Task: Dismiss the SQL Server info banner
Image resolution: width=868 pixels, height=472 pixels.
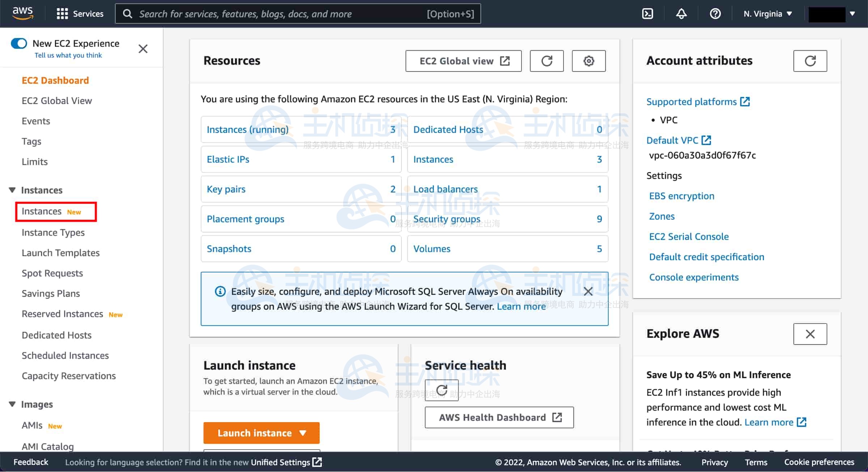Action: [x=588, y=291]
